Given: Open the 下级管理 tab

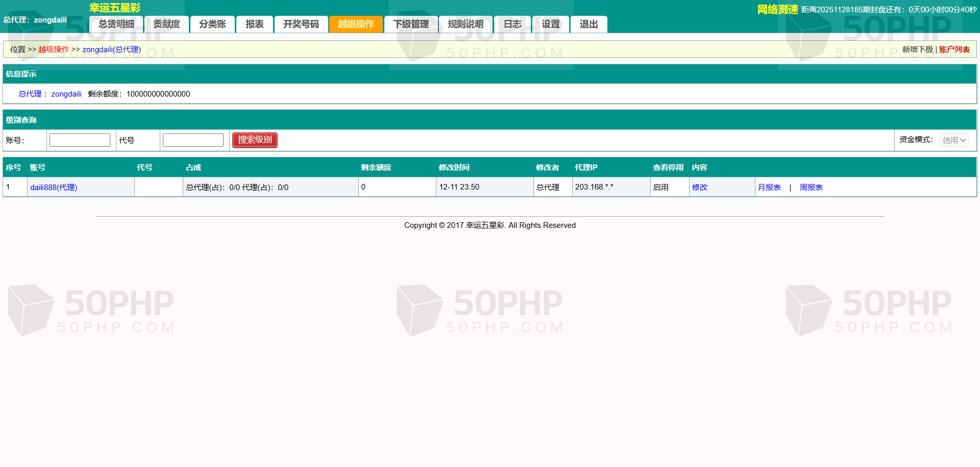Looking at the screenshot, I should (x=411, y=24).
